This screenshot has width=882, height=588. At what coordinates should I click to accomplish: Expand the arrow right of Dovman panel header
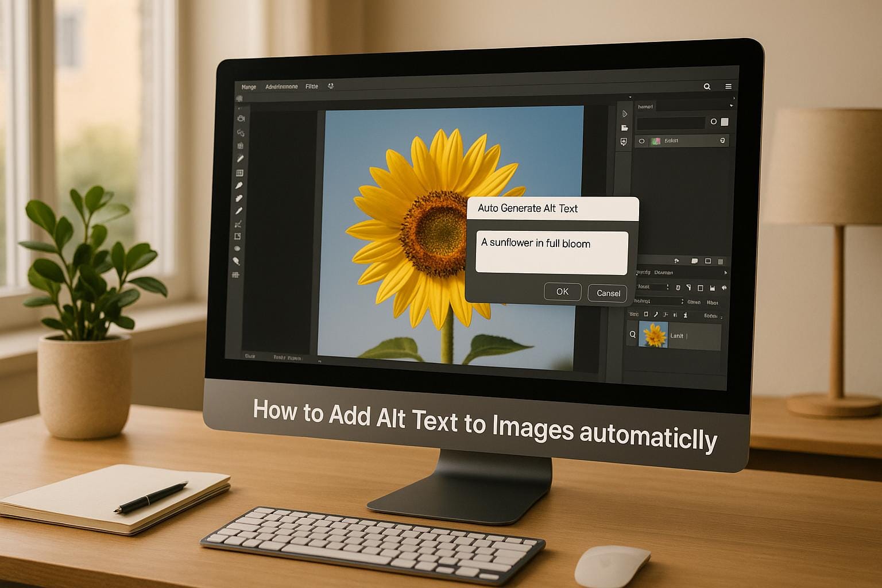click(x=725, y=273)
